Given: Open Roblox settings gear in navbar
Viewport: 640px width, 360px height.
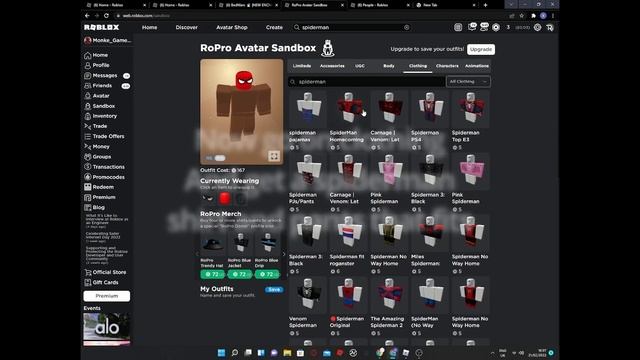Looking at the screenshot, I should pyautogui.click(x=538, y=27).
